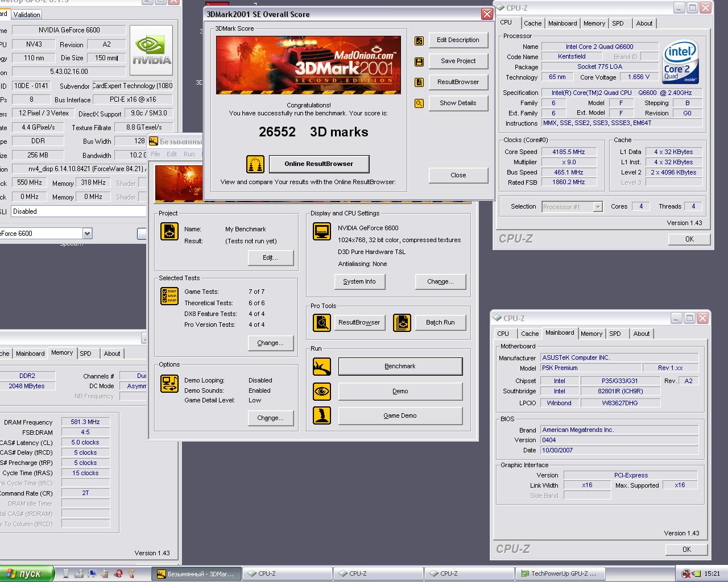Screen dimensions: 728x582
Task: Click Change button under Display and CPU Settings
Action: click(x=441, y=282)
